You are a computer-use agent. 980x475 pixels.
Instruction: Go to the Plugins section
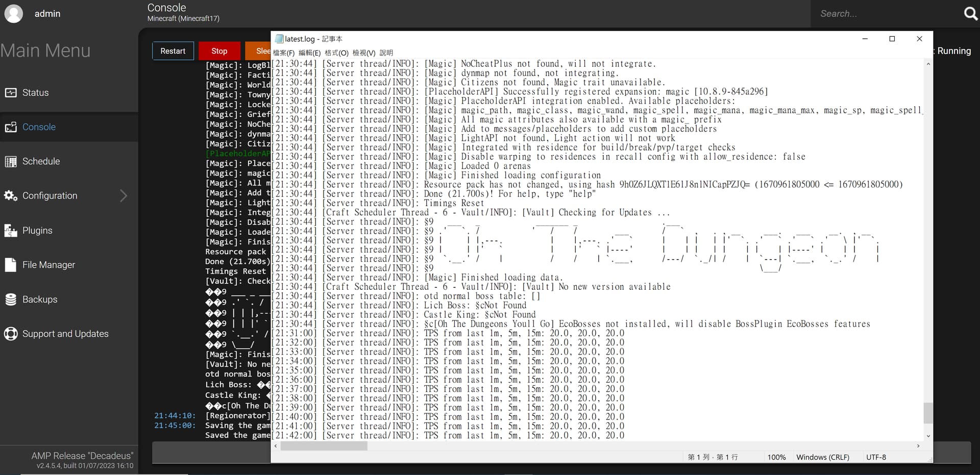pos(69,231)
